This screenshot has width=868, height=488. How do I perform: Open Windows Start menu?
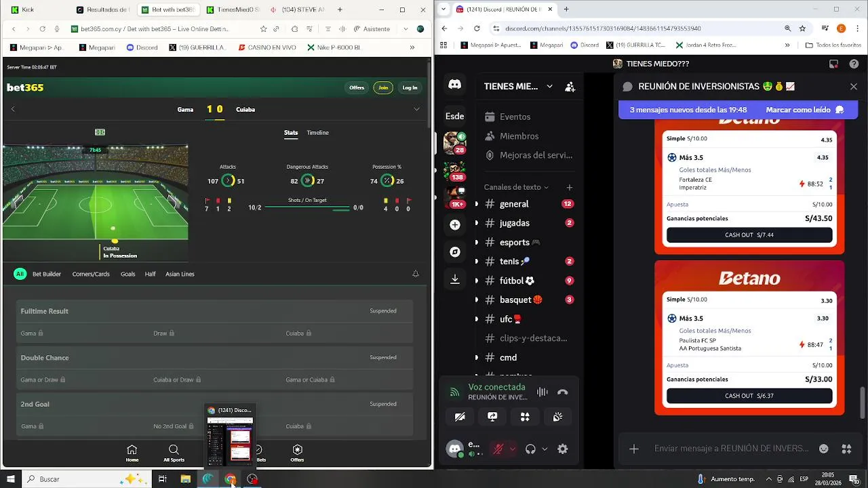11,479
